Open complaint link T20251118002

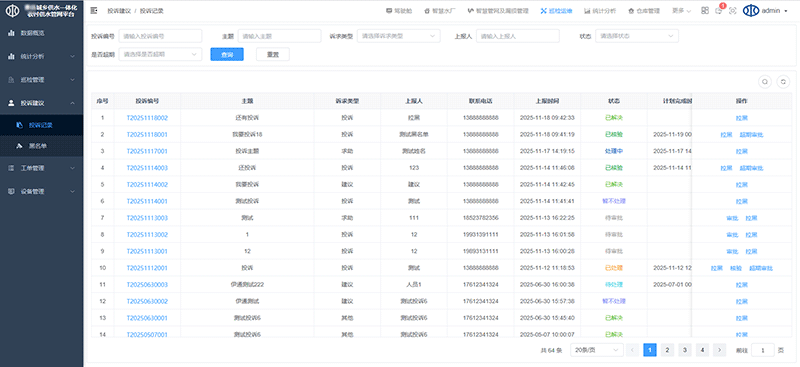[x=147, y=118]
